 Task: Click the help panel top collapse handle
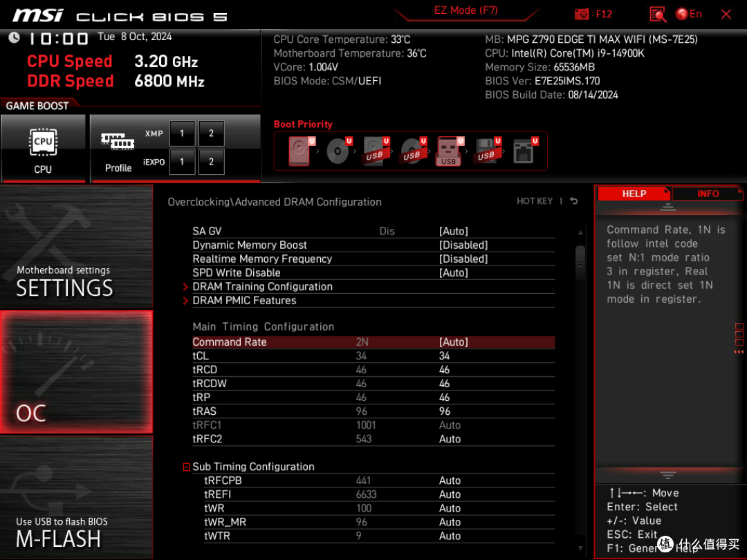pyautogui.click(x=667, y=207)
